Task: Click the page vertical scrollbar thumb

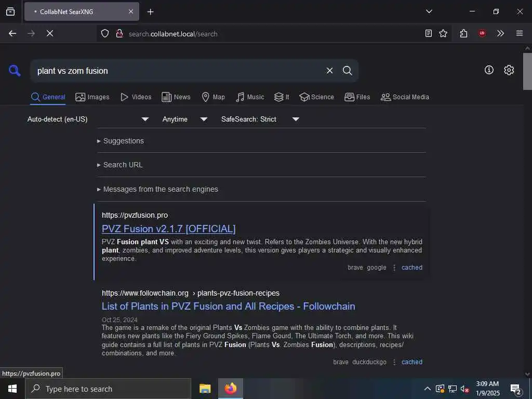Action: click(527, 71)
